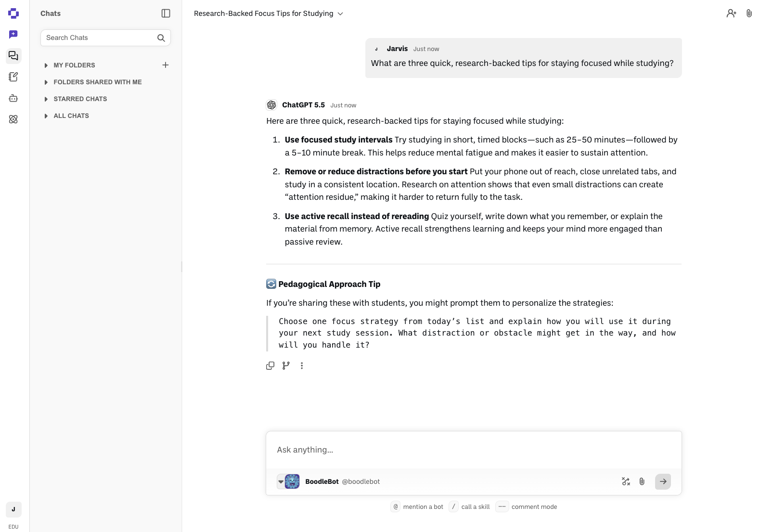The image size is (760, 532).
Task: Add a new folder with plus icon
Action: coord(166,65)
